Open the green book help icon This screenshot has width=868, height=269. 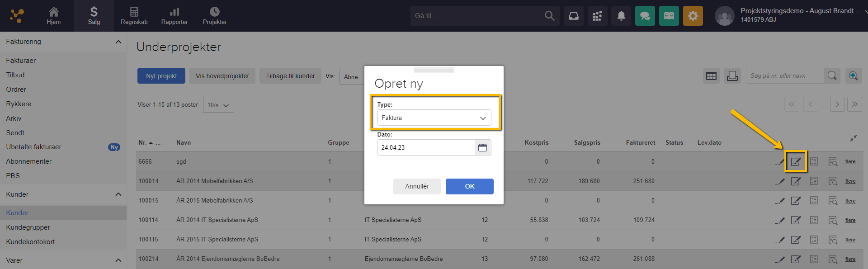[669, 16]
